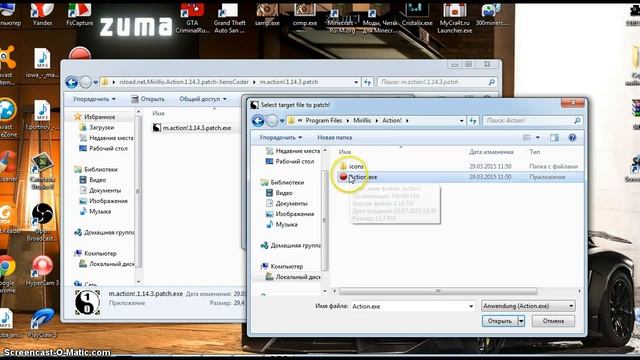Open help with the question mark icon
Screen dimensions: 640x360
(572, 138)
